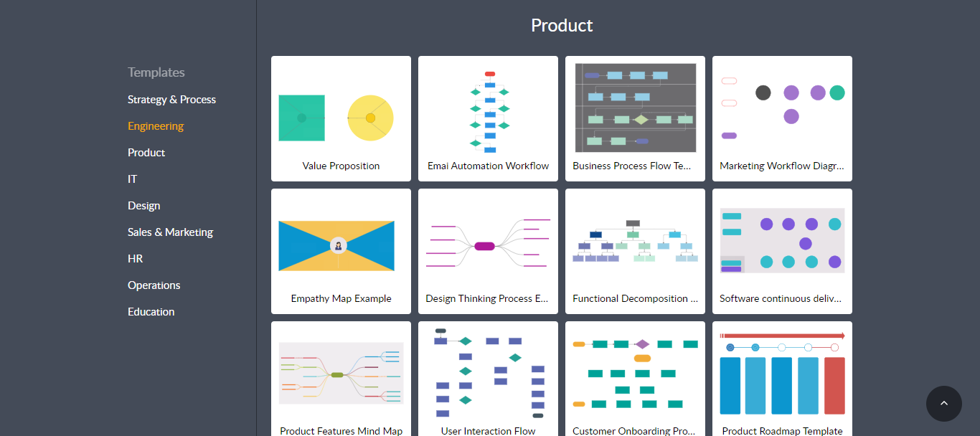Show the Design templates category
This screenshot has height=436, width=980.
coord(143,206)
